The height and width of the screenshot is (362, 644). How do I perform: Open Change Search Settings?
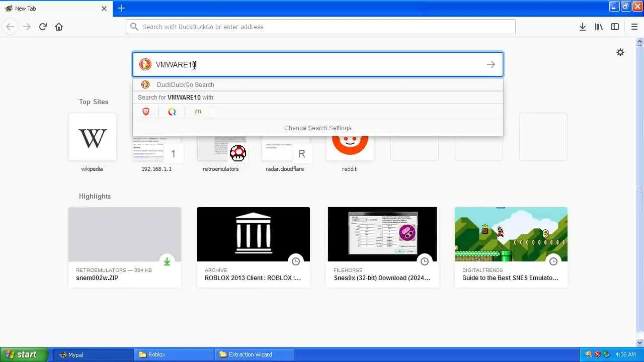pos(317,128)
